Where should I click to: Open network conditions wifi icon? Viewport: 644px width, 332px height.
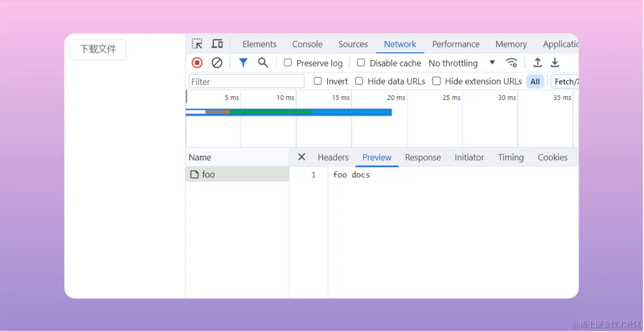click(511, 63)
